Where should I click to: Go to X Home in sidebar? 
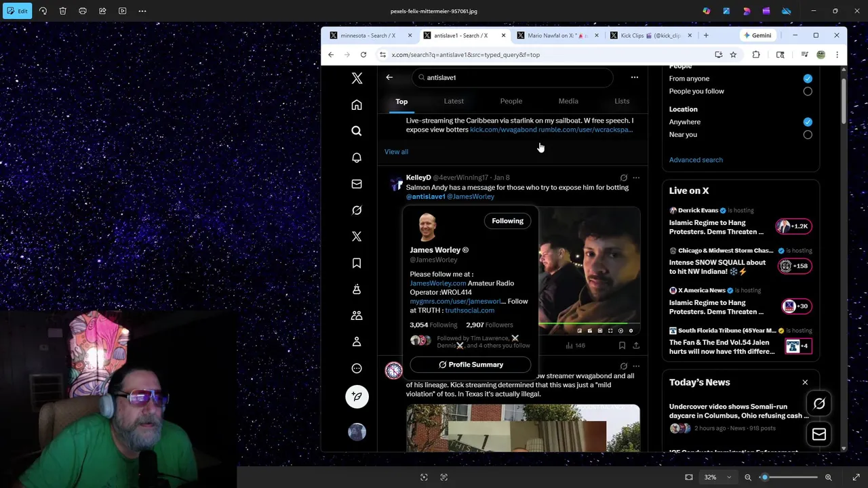click(357, 104)
